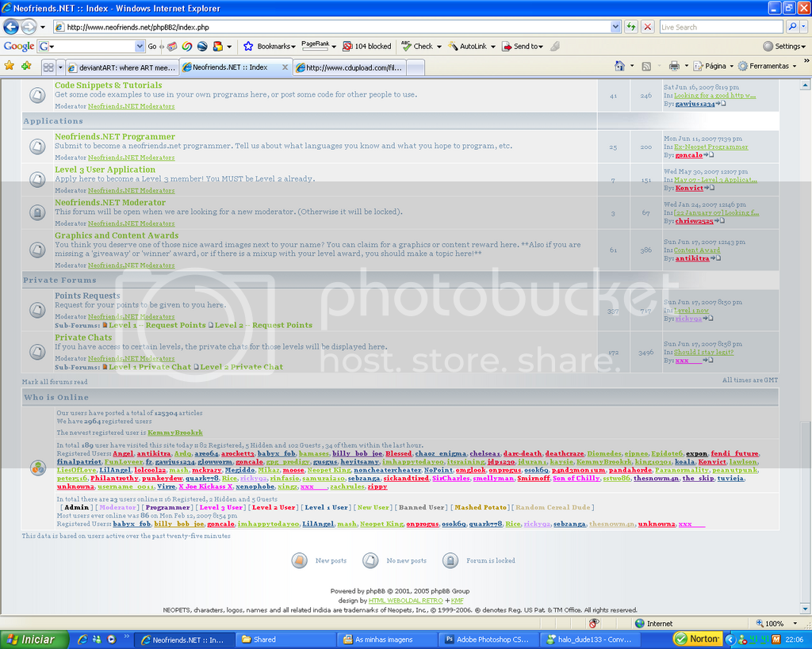Viewport: 812px width, 649px height.
Task: Open the Neofriends.NET Programmer forum link
Action: click(x=115, y=137)
